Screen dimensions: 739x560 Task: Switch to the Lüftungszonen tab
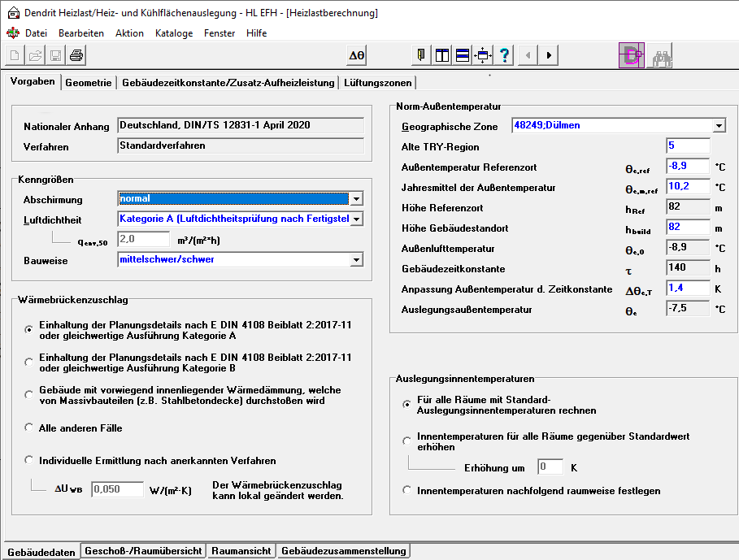[377, 82]
